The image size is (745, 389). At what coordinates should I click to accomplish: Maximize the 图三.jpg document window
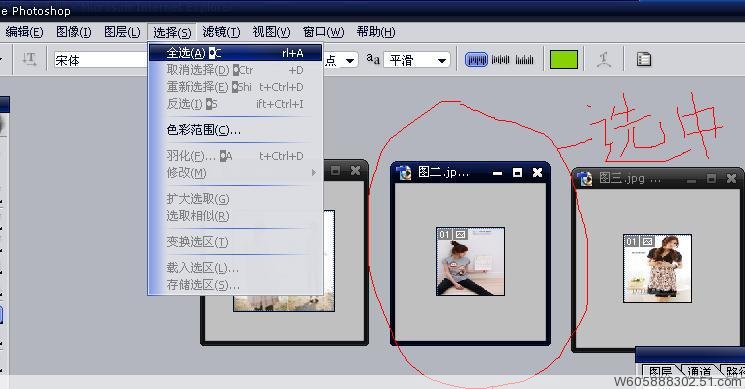[711, 179]
